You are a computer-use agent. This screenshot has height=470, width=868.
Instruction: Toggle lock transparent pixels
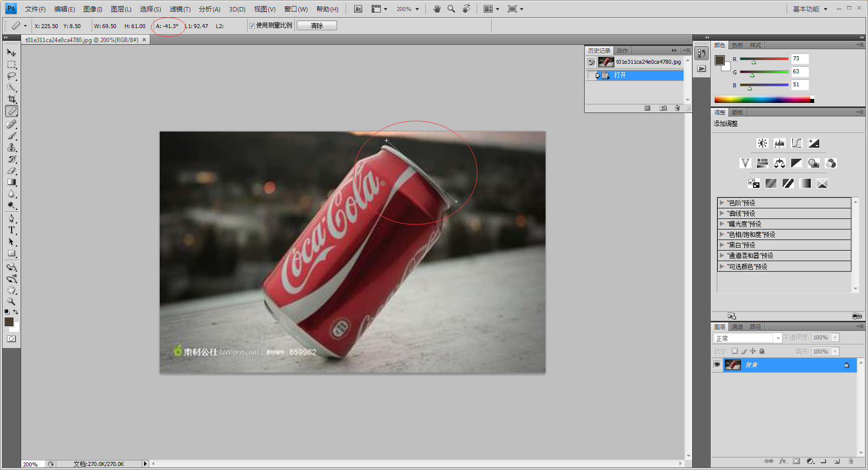(x=734, y=351)
